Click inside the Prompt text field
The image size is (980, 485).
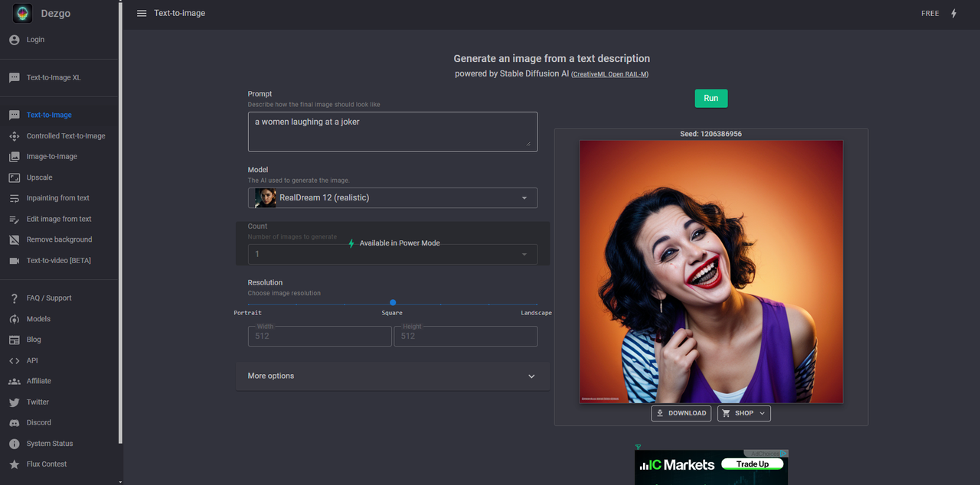click(392, 132)
